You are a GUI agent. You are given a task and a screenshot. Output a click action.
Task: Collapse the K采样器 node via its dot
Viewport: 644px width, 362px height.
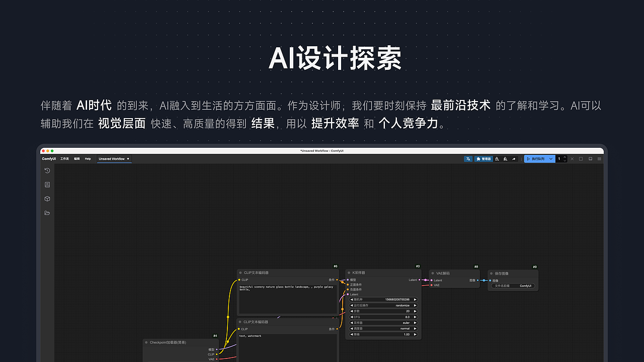[x=349, y=273]
